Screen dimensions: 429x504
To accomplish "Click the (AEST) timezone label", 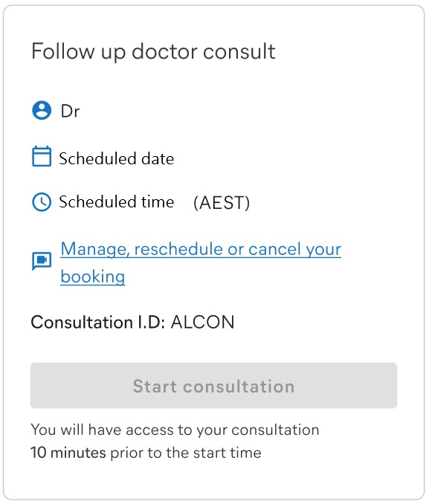I will (222, 203).
